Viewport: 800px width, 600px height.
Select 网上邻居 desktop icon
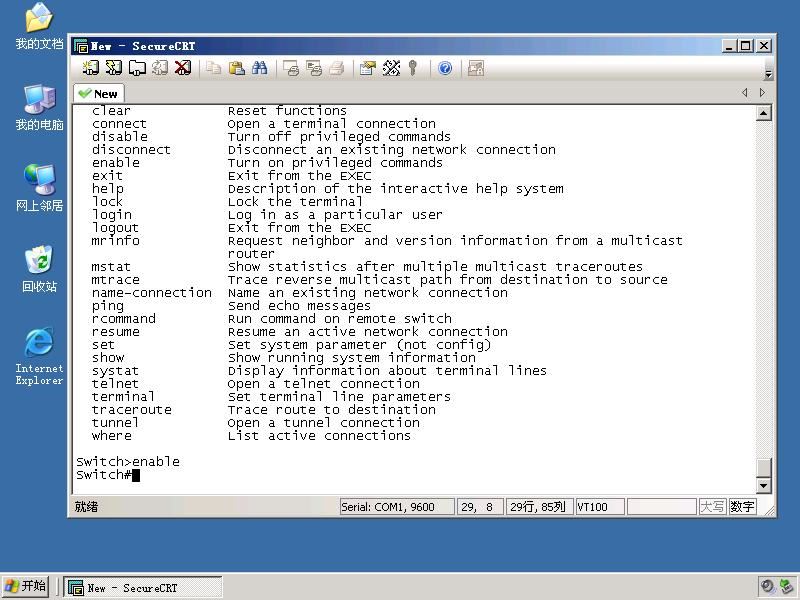39,188
